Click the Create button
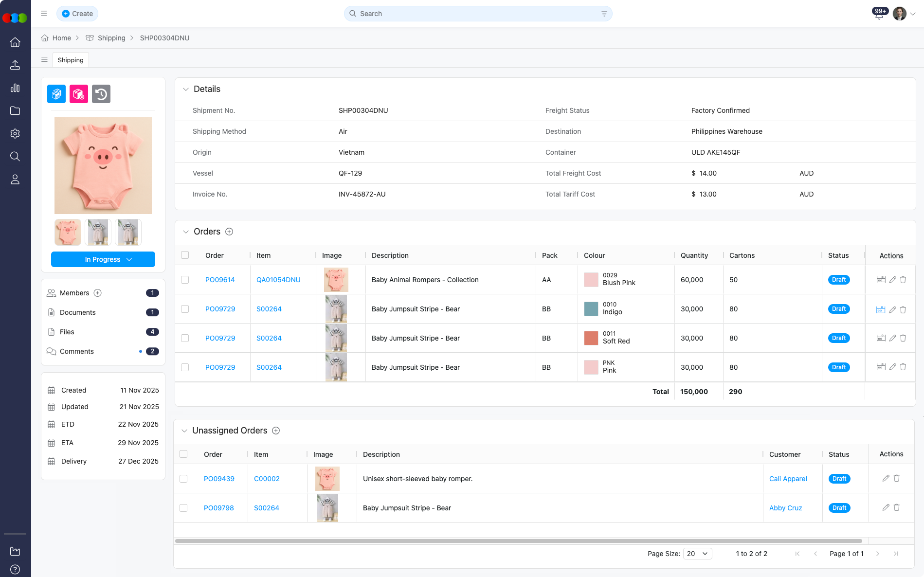Image resolution: width=924 pixels, height=577 pixels. (77, 14)
